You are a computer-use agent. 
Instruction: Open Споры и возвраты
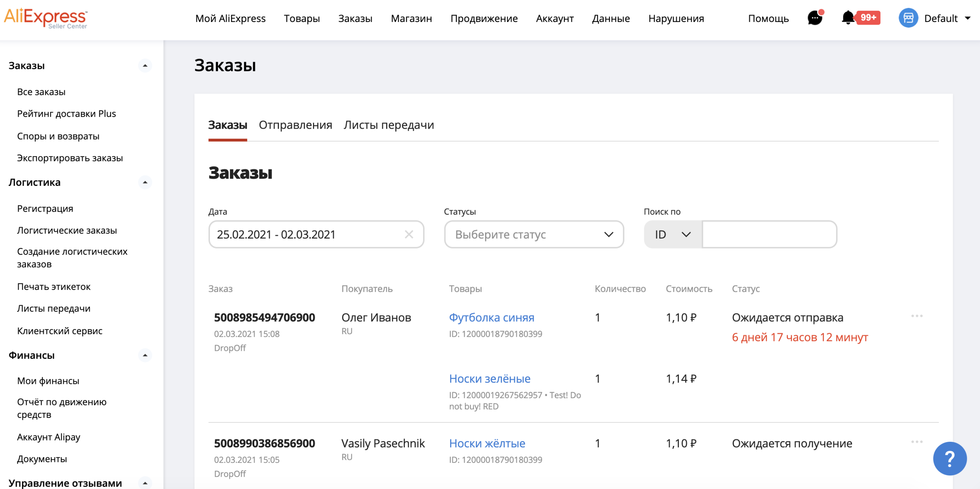[58, 136]
